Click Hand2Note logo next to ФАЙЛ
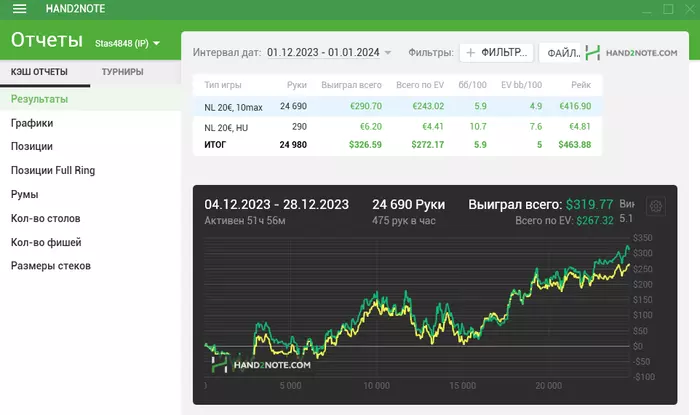This screenshot has width=700, height=415. point(592,53)
